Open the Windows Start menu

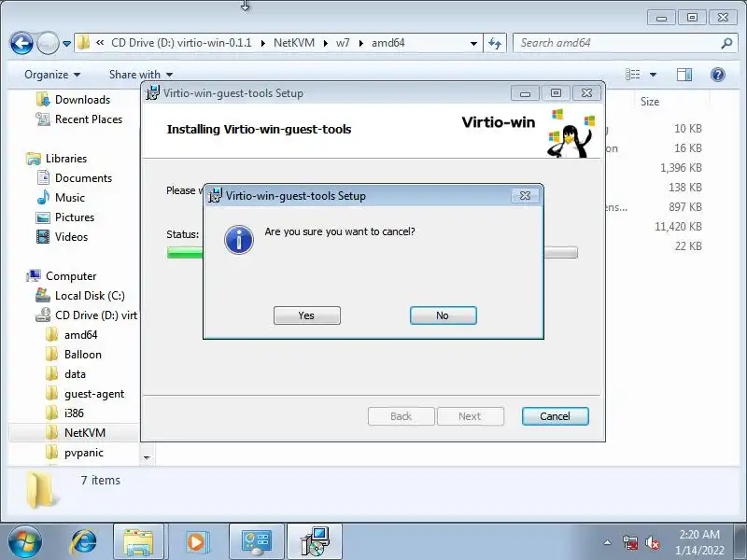(24, 542)
